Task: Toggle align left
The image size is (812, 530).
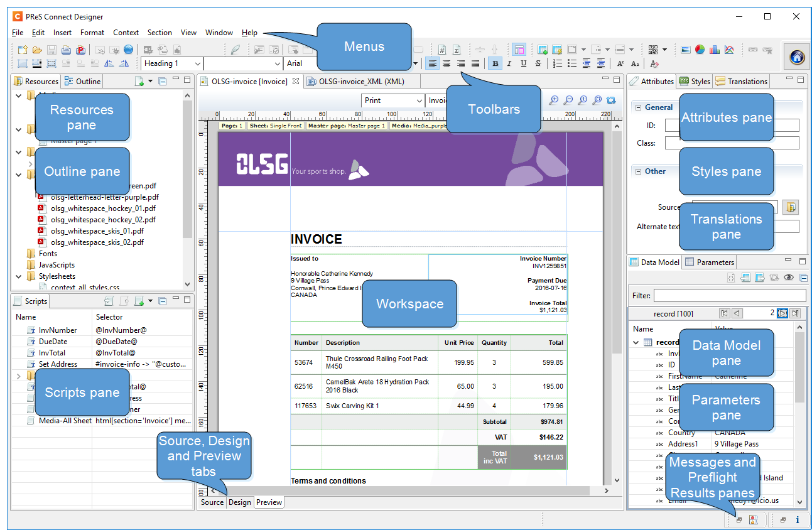Action: tap(432, 63)
